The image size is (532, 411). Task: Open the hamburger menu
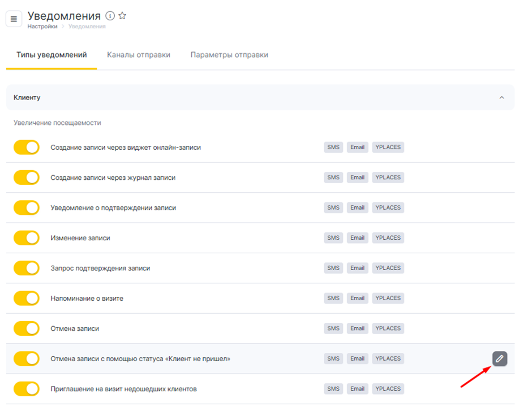click(x=14, y=19)
